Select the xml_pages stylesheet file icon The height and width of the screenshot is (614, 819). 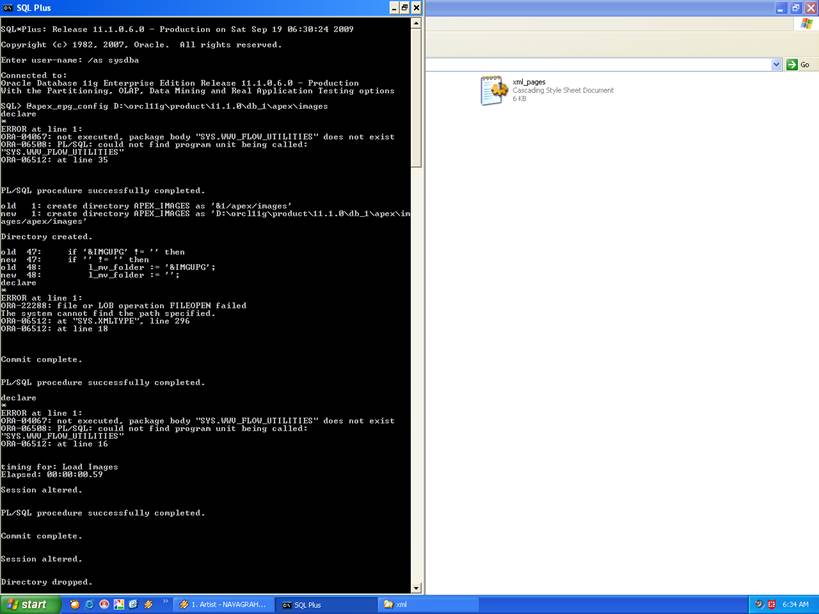point(494,90)
